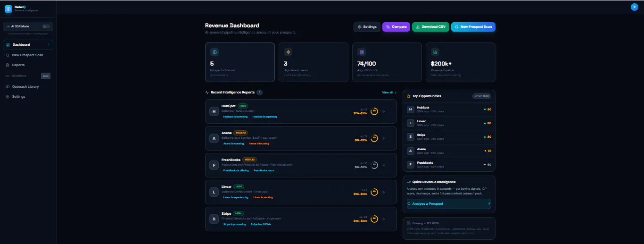Click the Soon badge beside Monitors
This screenshot has height=244, width=644.
tap(45, 76)
